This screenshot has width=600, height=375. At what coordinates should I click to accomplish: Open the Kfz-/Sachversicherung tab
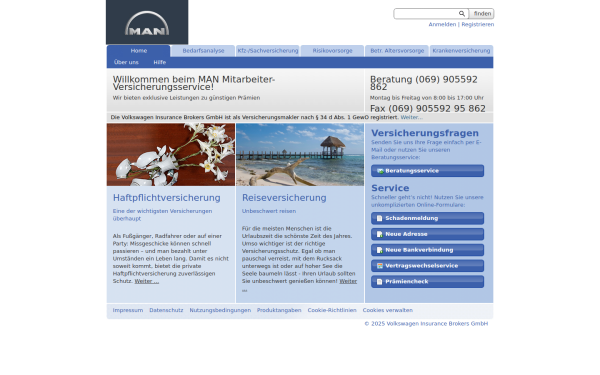pyautogui.click(x=268, y=51)
